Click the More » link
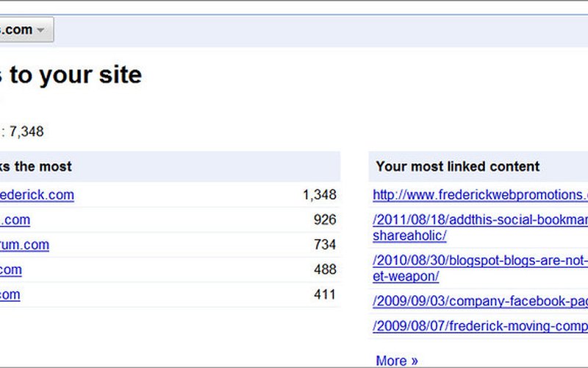 pyautogui.click(x=397, y=361)
